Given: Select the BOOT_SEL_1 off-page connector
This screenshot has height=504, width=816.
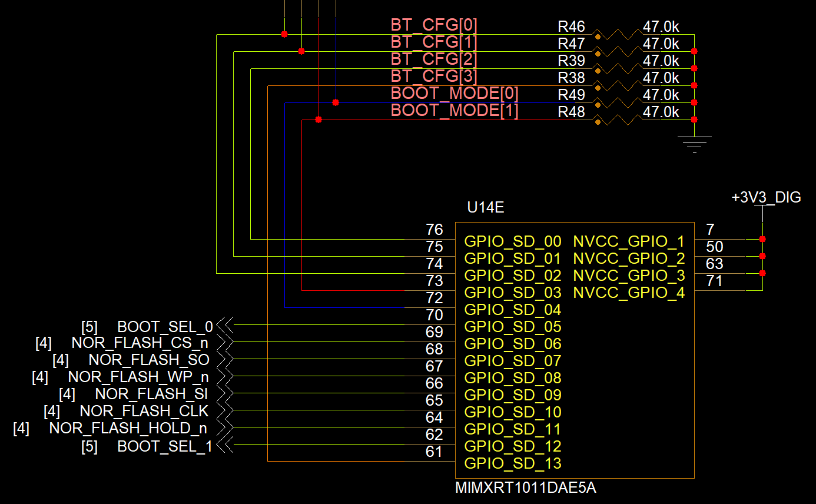Looking at the screenshot, I should [x=225, y=444].
